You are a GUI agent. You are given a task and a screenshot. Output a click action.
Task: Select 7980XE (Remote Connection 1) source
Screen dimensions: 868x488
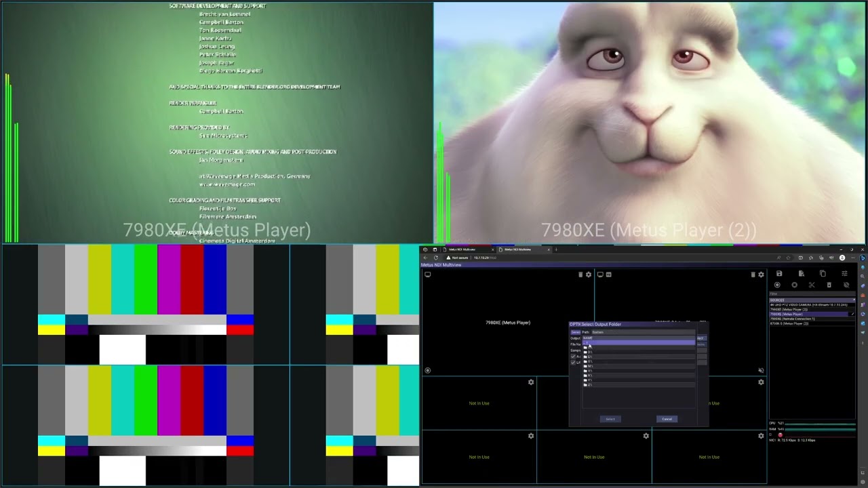click(x=812, y=319)
